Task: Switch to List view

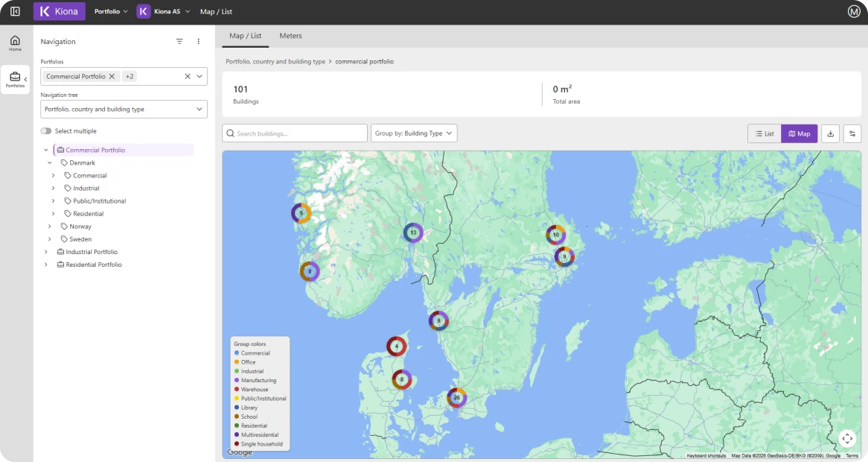Action: tap(765, 133)
